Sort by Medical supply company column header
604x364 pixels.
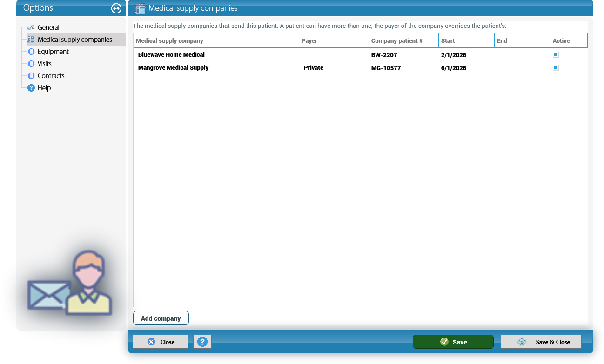pos(216,40)
